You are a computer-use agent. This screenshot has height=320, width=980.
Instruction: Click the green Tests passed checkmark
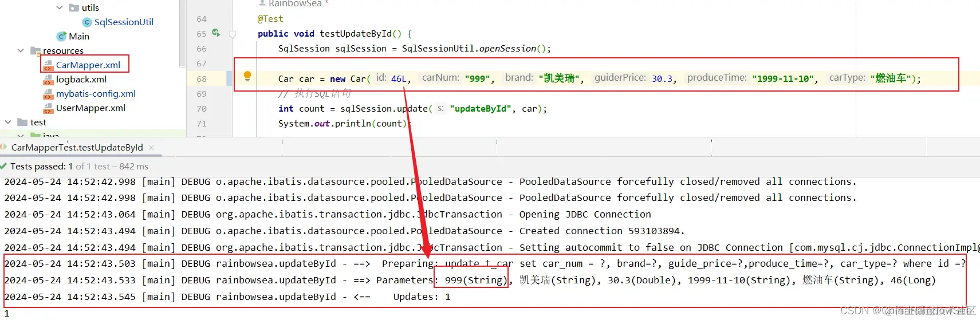click(x=4, y=166)
